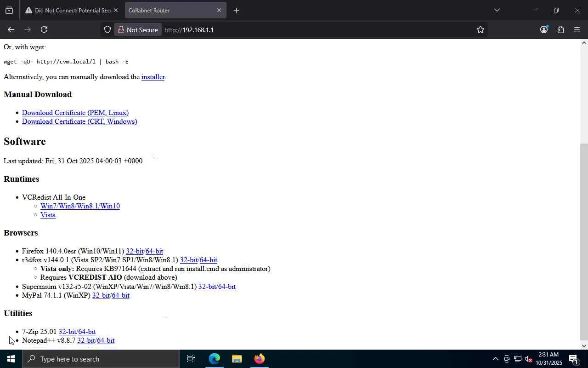Download Certificate PEM for Linux
This screenshot has height=368, width=588.
pos(75,113)
